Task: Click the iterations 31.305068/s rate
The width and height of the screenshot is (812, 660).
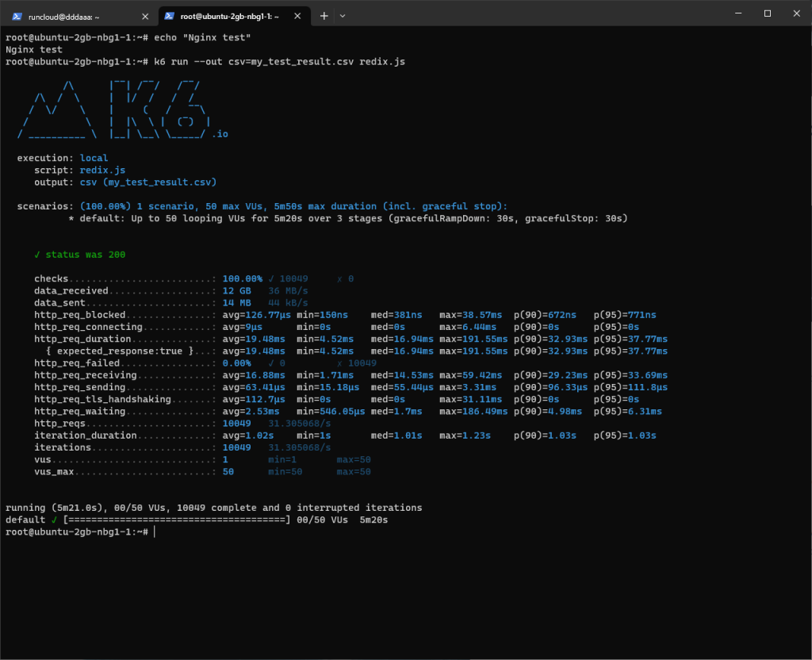Action: (x=299, y=447)
